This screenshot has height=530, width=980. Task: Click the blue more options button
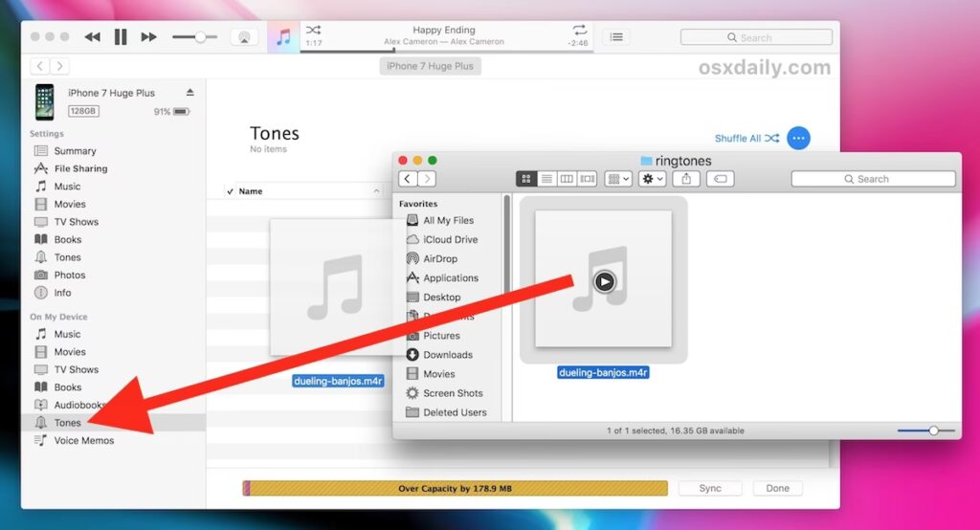798,138
